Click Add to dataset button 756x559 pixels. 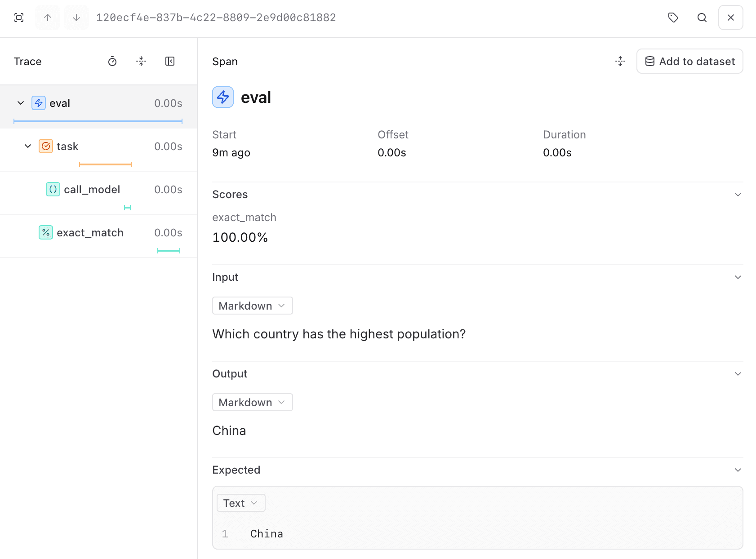689,62
